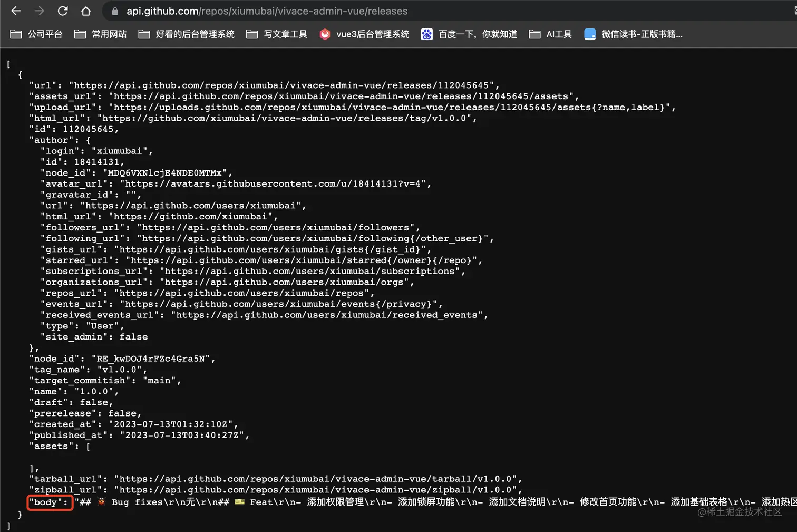The width and height of the screenshot is (797, 532).
Task: Open the vue3后台管理系统 bookmark
Action: pyautogui.click(x=373, y=34)
